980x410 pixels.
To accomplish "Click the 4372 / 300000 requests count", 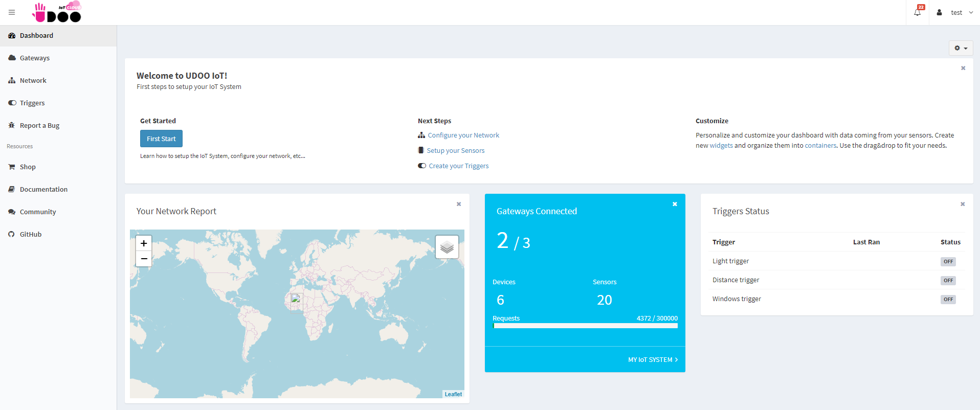I will [x=657, y=318].
